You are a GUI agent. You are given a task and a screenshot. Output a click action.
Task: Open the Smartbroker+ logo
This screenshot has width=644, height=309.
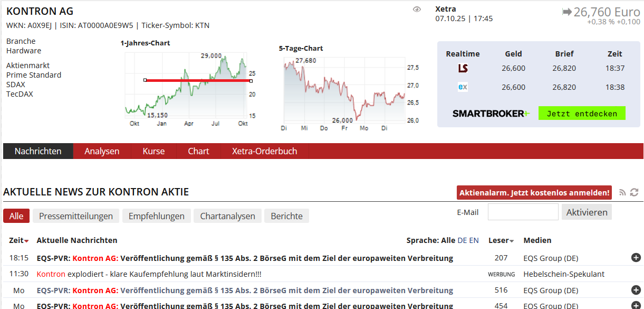click(491, 113)
